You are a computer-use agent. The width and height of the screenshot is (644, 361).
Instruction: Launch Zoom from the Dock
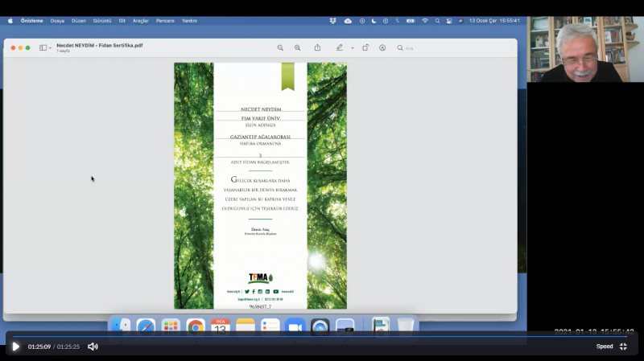pyautogui.click(x=295, y=326)
